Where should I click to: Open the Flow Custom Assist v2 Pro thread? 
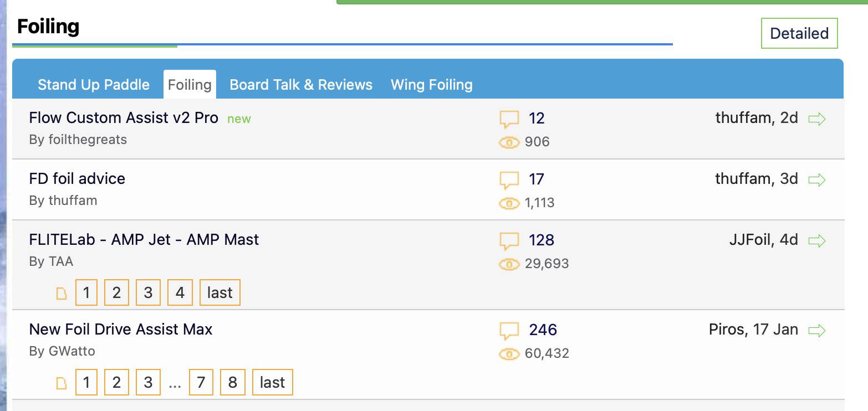(124, 118)
